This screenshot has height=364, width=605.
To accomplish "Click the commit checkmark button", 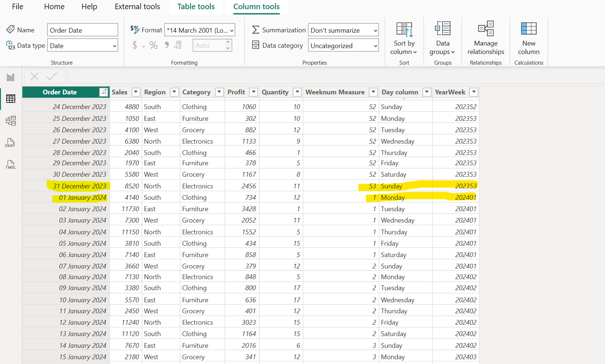I will pyautogui.click(x=51, y=76).
